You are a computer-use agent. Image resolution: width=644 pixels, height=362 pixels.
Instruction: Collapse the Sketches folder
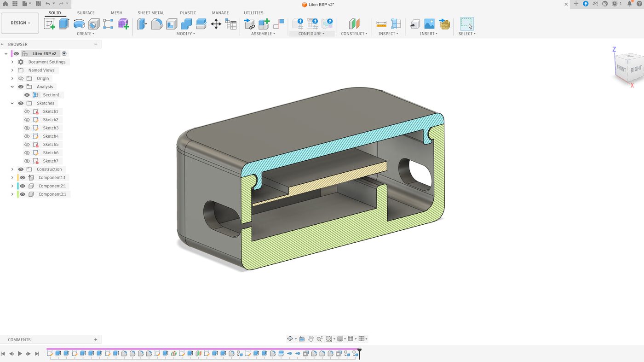point(12,103)
